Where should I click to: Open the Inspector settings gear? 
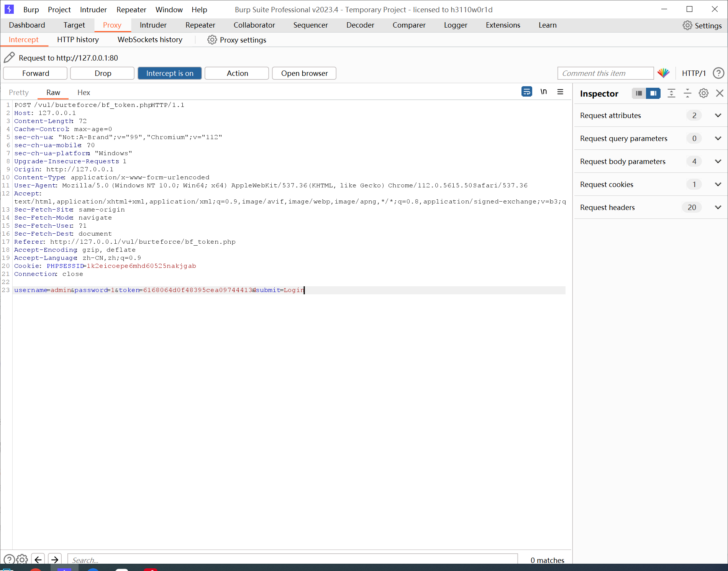click(x=703, y=93)
